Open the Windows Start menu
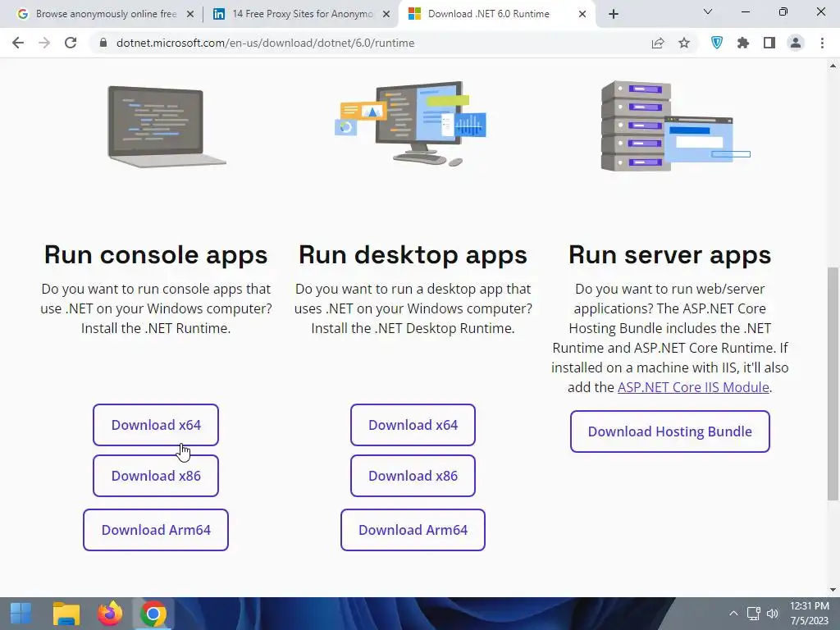 (21, 614)
